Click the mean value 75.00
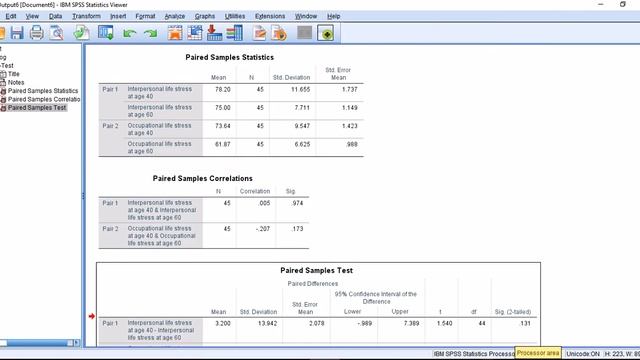 [223, 108]
